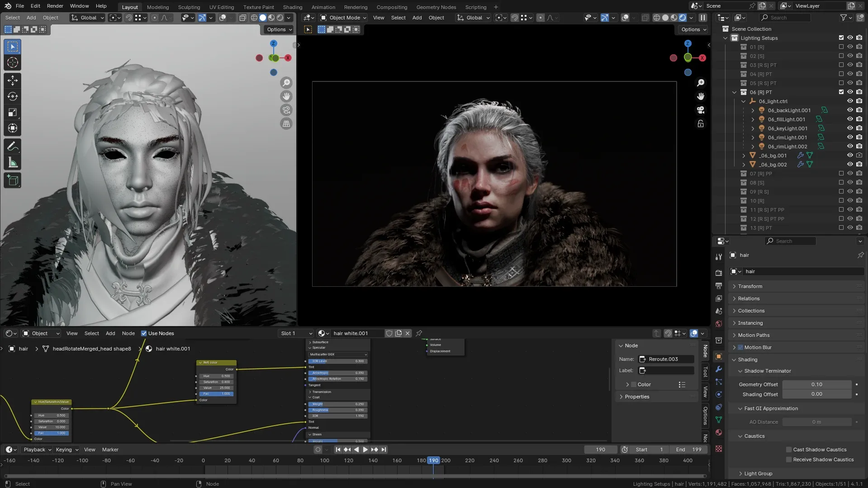Viewport: 868px width, 488px height.
Task: Open the Slot 1 material dropdown
Action: [x=296, y=333]
